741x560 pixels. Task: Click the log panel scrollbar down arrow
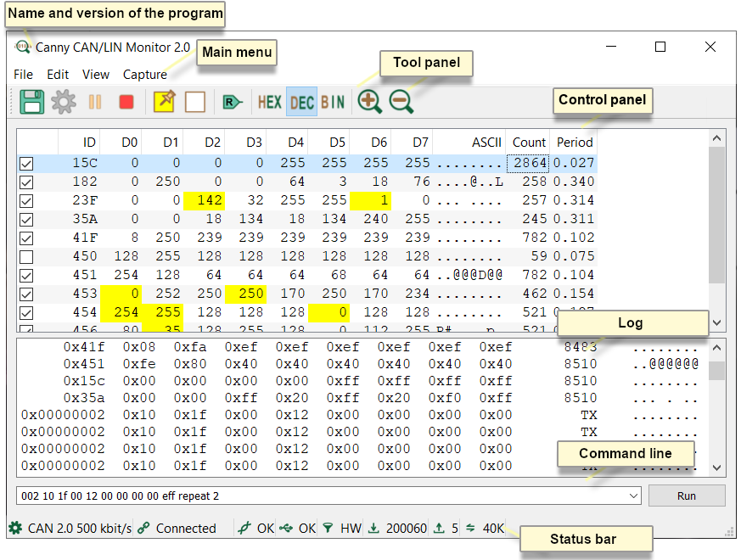717,468
